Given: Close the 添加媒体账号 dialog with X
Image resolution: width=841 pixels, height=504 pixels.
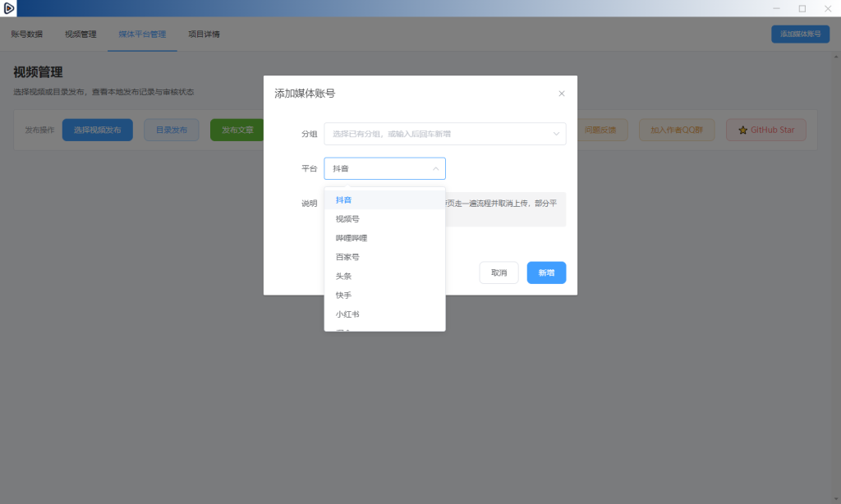Looking at the screenshot, I should coord(562,94).
